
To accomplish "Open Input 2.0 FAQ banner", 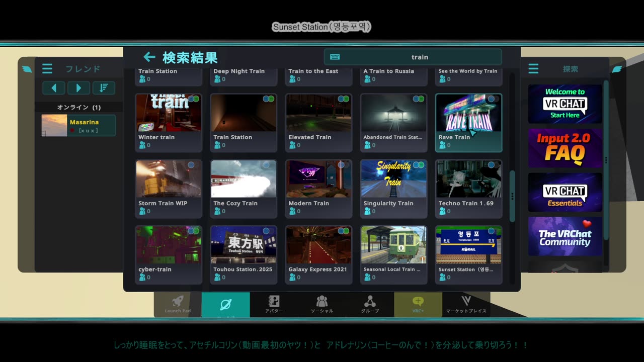I will coord(565,148).
